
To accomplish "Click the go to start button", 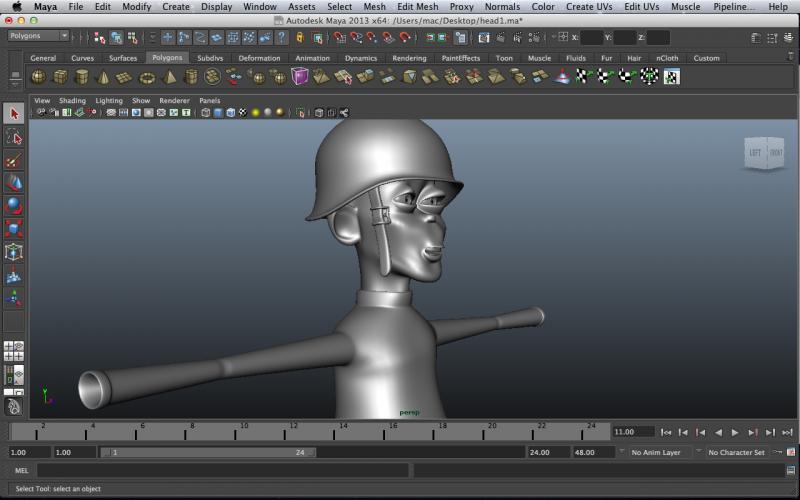I will pos(666,432).
